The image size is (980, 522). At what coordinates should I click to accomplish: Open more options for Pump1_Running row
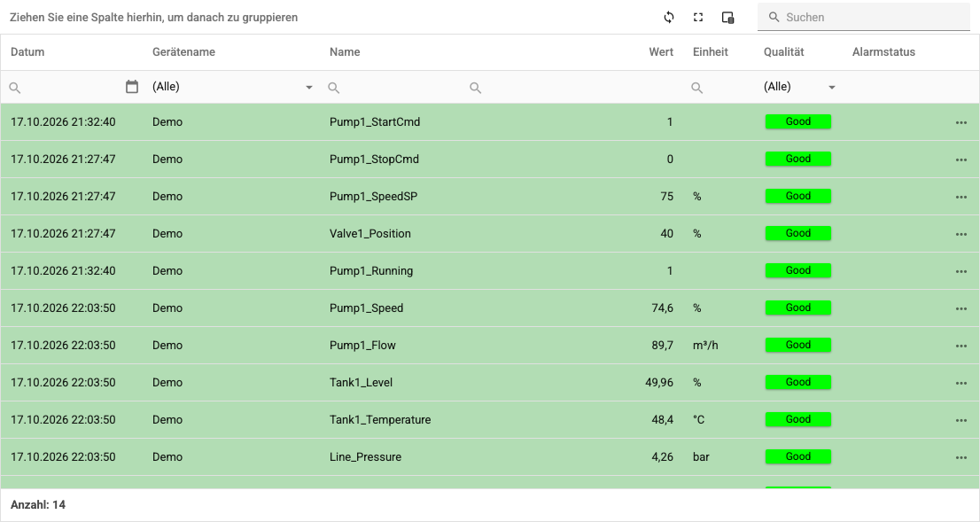pyautogui.click(x=961, y=271)
